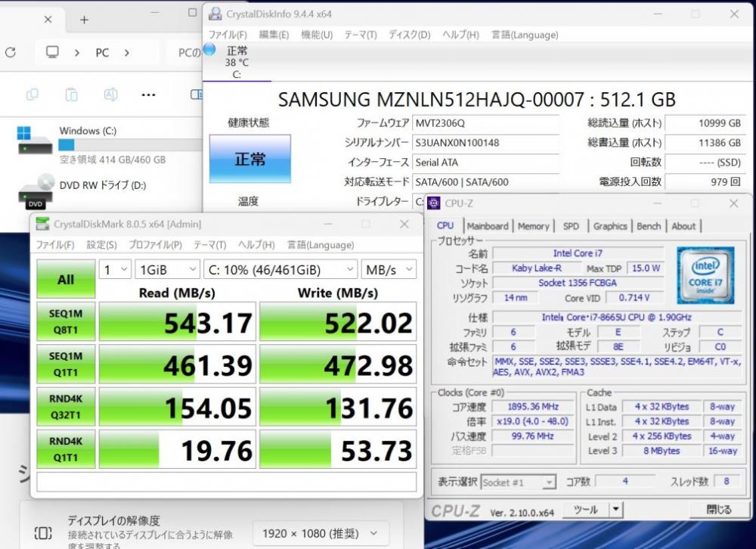Viewport: 756px width, 549px height.
Task: Switch to the About tab in CPU-Z
Action: tap(683, 226)
